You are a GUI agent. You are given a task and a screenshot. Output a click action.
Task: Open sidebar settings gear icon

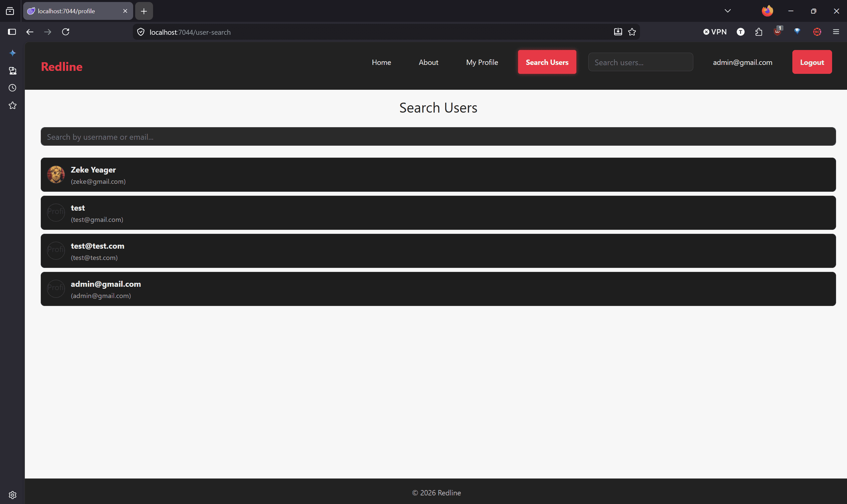12,495
